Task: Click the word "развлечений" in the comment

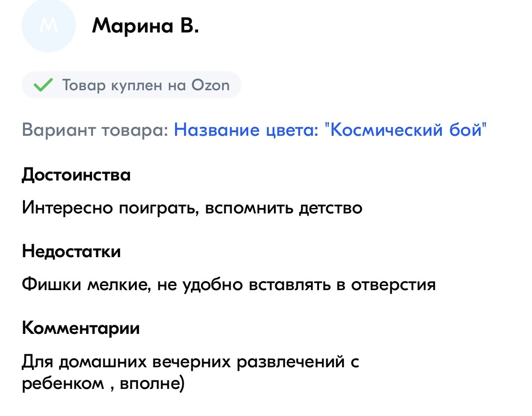Action: click(x=291, y=362)
